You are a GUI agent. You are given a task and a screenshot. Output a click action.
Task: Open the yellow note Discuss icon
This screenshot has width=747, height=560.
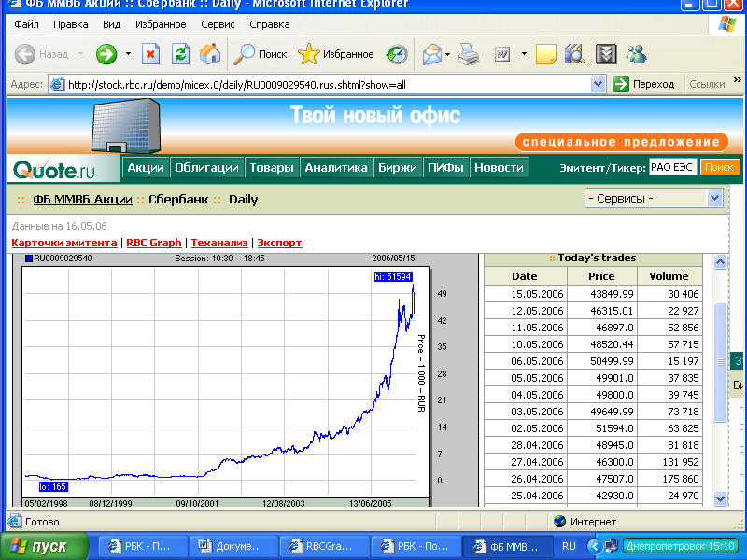click(546, 54)
